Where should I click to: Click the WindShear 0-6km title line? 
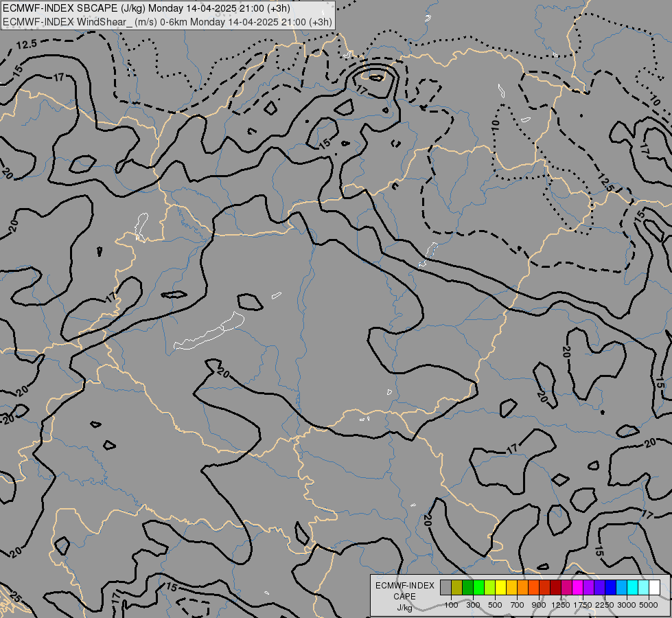tap(167, 22)
